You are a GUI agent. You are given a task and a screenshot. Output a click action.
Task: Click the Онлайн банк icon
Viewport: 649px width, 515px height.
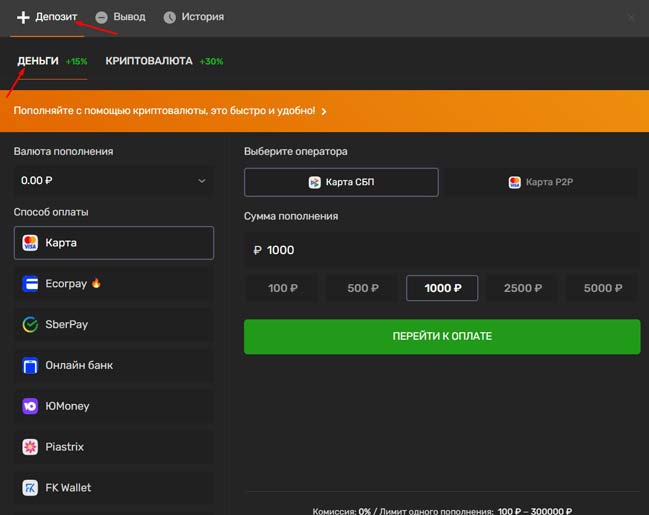pos(30,366)
